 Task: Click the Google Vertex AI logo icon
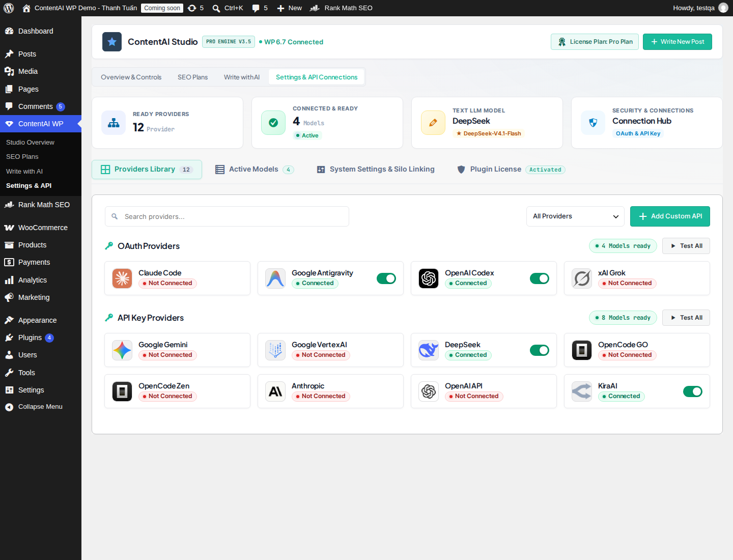pyautogui.click(x=275, y=350)
